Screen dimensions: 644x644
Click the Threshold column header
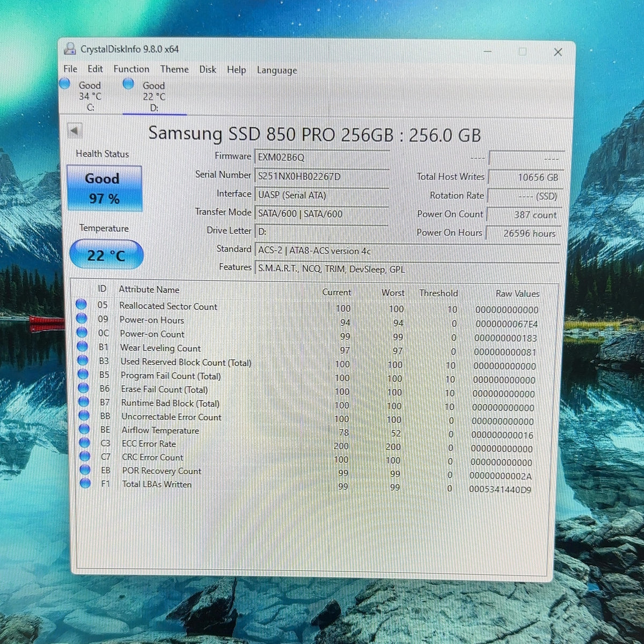[x=439, y=293]
